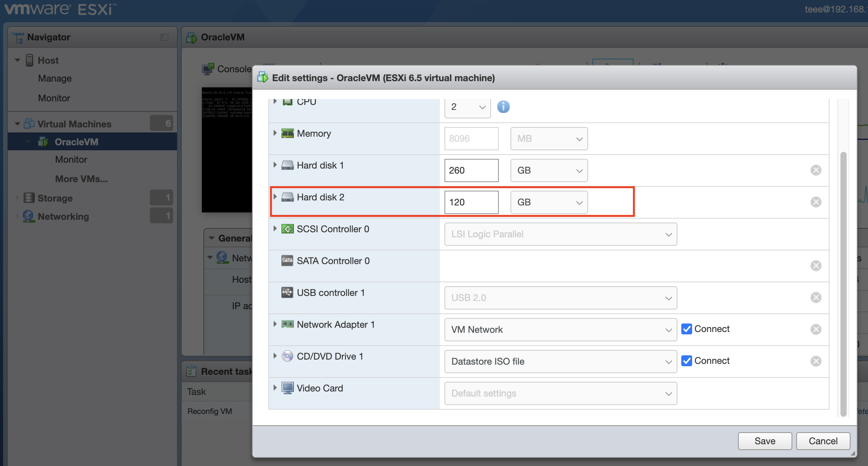Image resolution: width=868 pixels, height=466 pixels.
Task: Click the Hard disk 1 size field
Action: [x=471, y=170]
